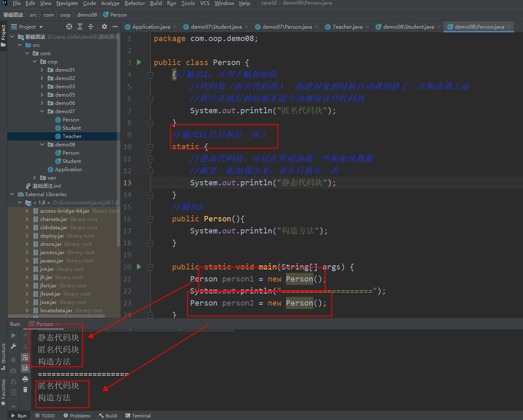Click the Collapse All icon in Project panel

point(91,27)
